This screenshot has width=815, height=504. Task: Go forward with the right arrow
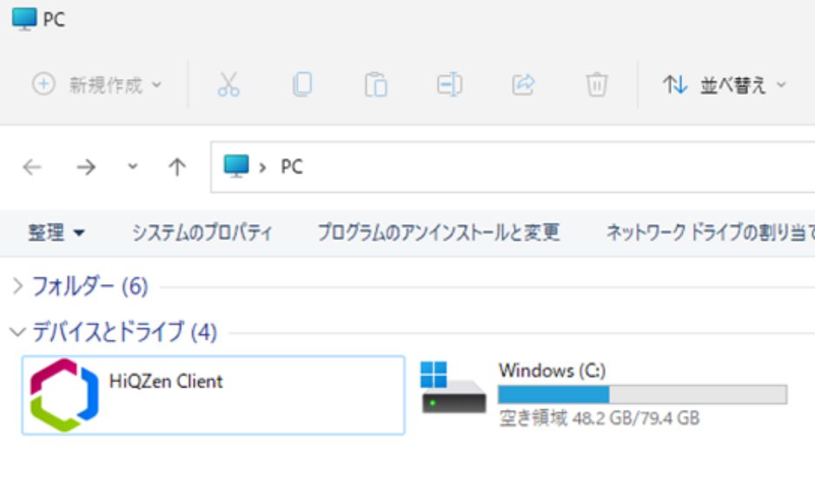[x=86, y=168]
